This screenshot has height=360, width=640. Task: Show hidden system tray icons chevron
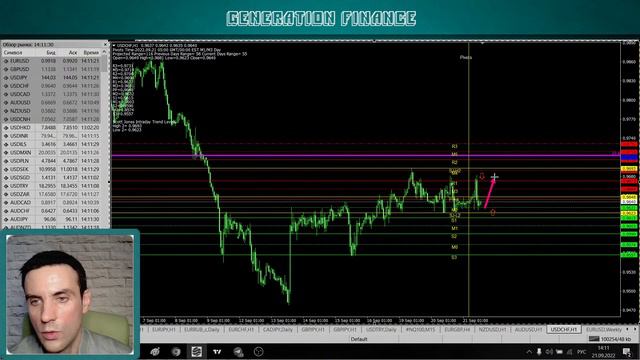click(529, 351)
